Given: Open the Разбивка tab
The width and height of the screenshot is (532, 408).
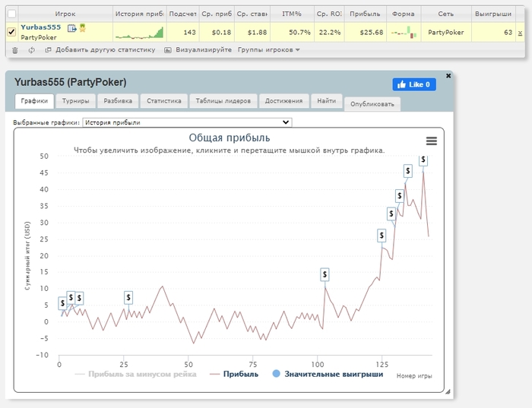Looking at the screenshot, I should point(118,101).
